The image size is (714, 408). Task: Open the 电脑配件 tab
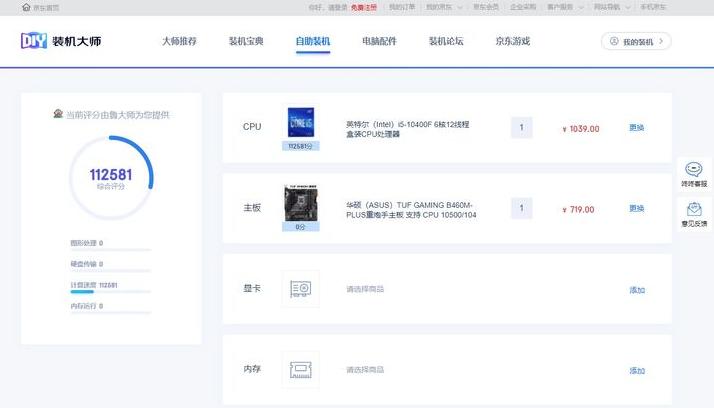(379, 41)
